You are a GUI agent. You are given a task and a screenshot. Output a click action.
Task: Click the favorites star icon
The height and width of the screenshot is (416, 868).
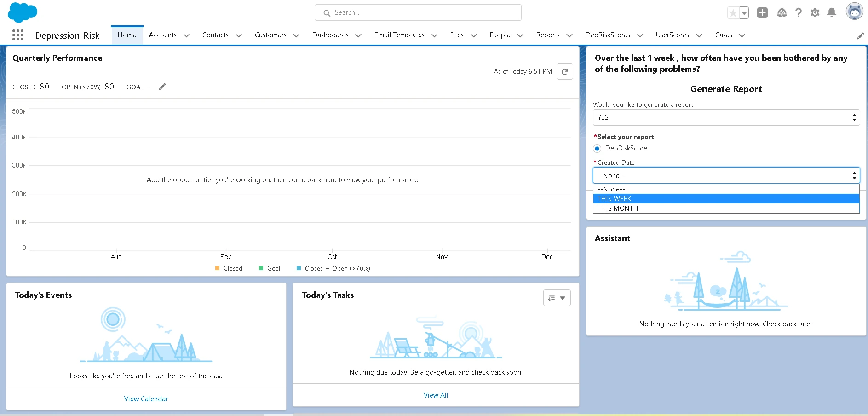click(733, 13)
